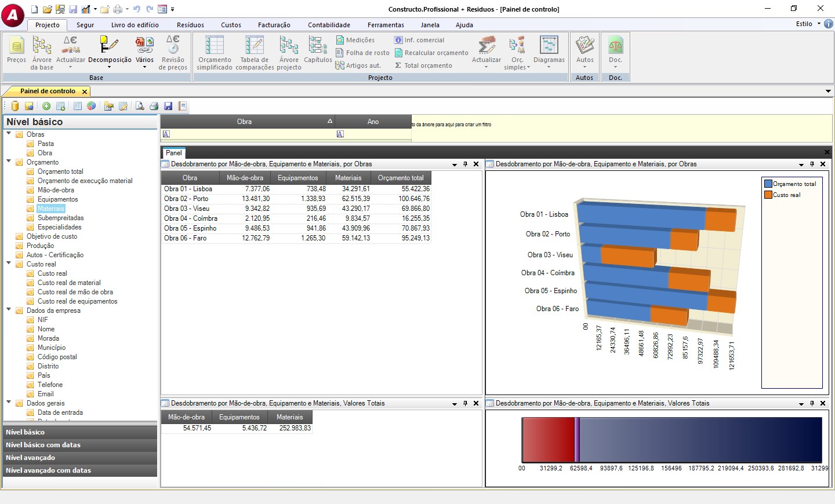This screenshot has width=835, height=504.
Task: Open the Revisão de preços tool
Action: pyautogui.click(x=173, y=53)
